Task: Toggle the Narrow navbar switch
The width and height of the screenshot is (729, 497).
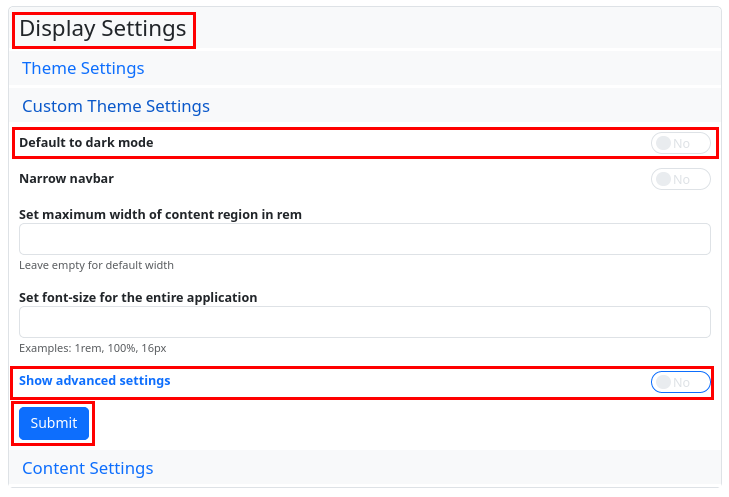Action: click(680, 179)
